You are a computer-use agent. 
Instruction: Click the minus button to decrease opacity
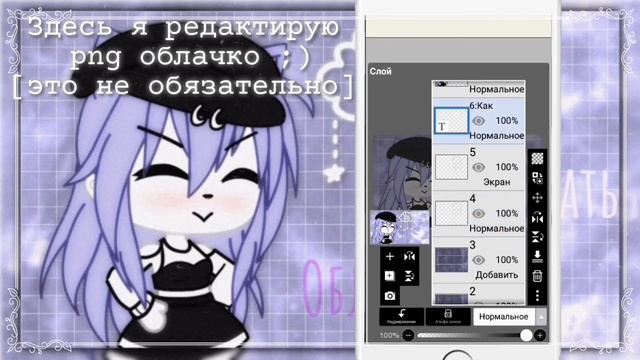[x=408, y=336]
